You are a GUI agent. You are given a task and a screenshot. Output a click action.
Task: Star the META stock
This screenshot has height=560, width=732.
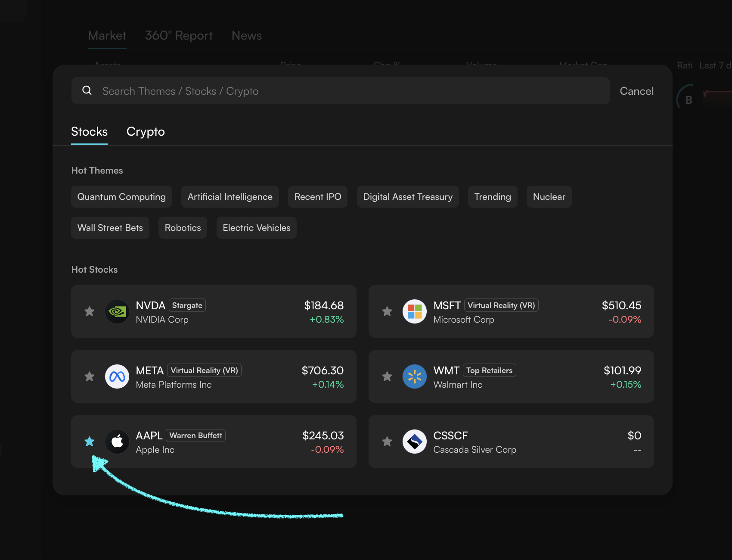(90, 376)
